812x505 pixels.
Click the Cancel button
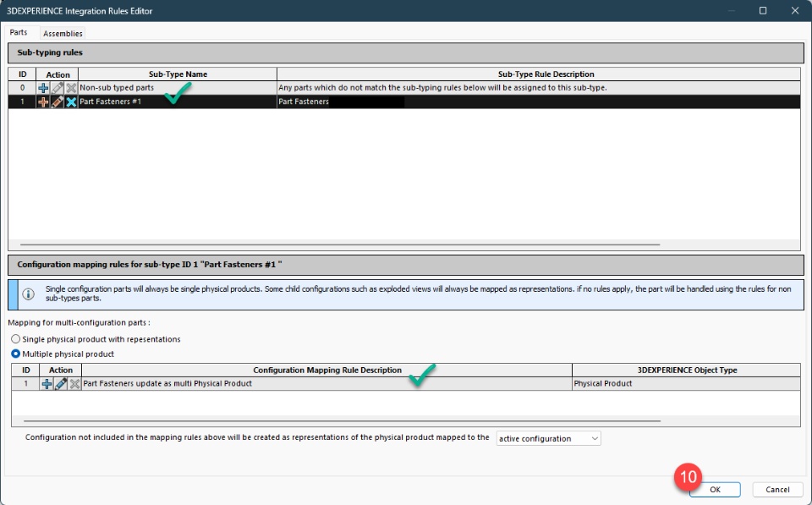[777, 490]
